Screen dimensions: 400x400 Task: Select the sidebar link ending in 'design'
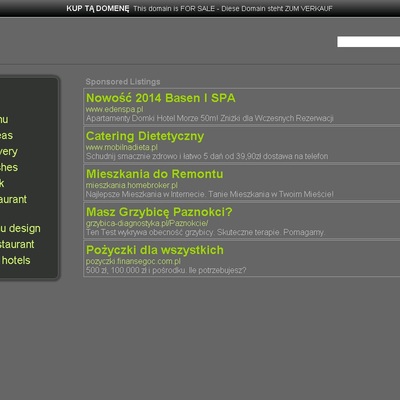pos(20,229)
